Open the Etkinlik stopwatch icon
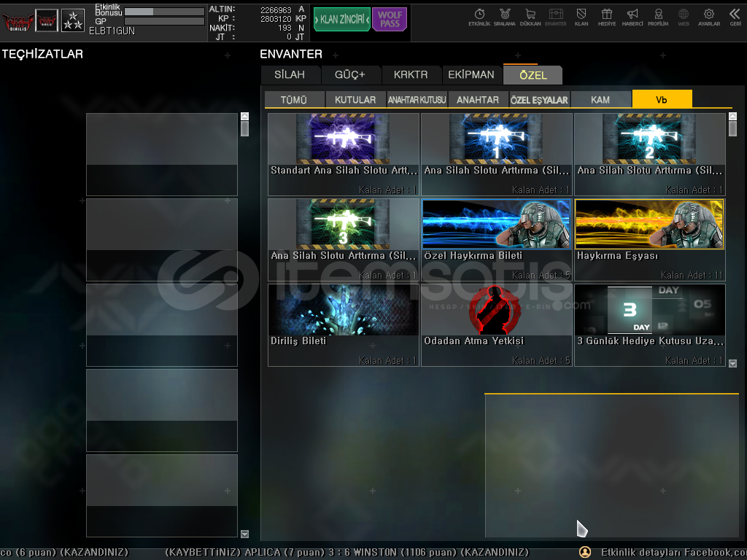The height and width of the screenshot is (560, 747). [479, 15]
